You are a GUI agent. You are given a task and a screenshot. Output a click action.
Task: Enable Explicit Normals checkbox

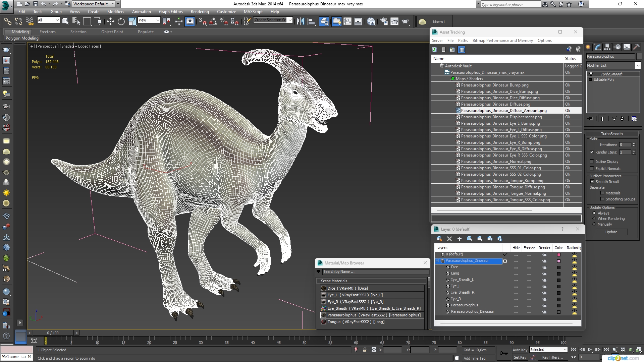click(x=592, y=169)
